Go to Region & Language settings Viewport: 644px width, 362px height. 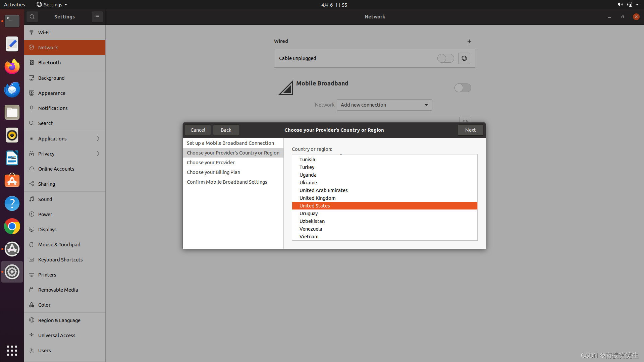[x=59, y=320]
